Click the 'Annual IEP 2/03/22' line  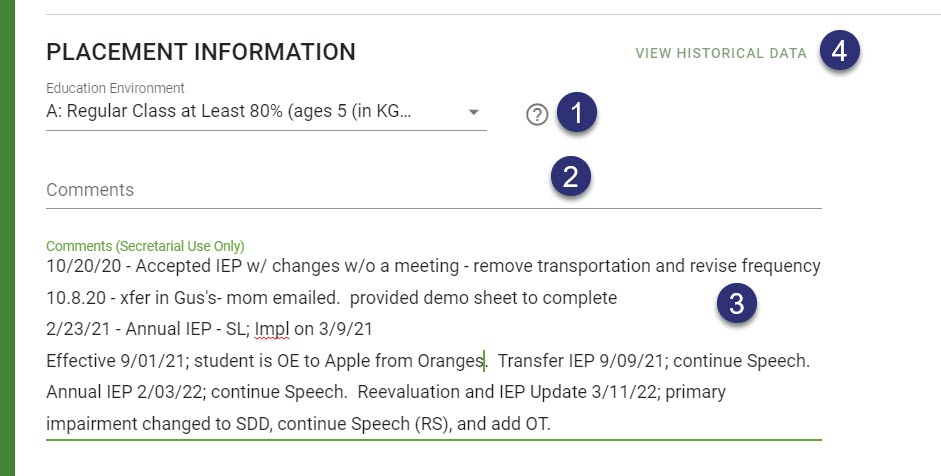click(x=386, y=392)
